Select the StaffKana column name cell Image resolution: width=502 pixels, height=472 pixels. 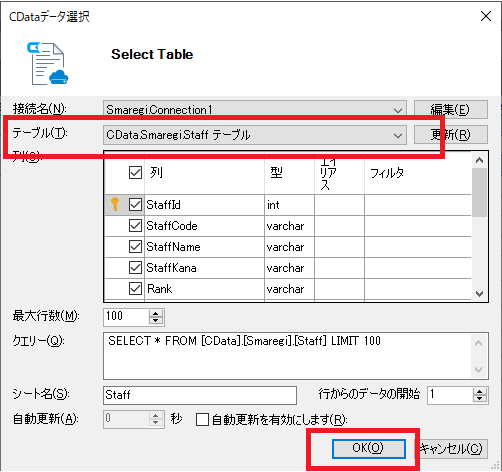point(204,268)
